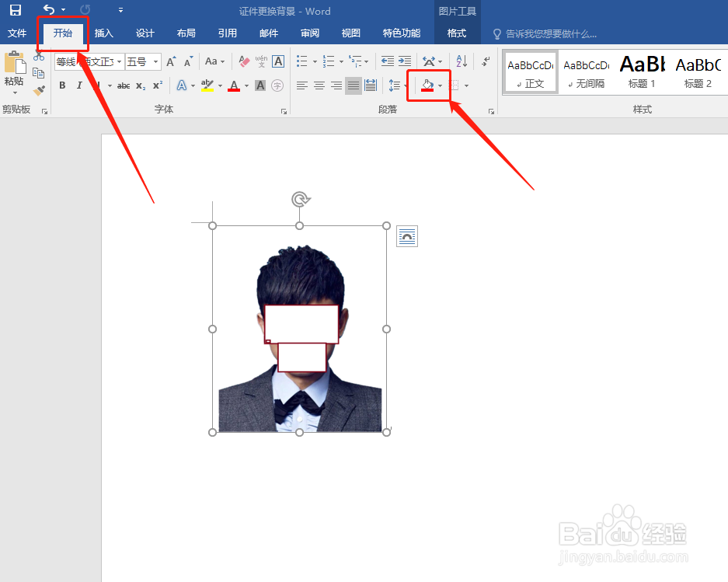Open the highlight color dropdown arrow
Image resolution: width=728 pixels, height=582 pixels.
click(220, 85)
